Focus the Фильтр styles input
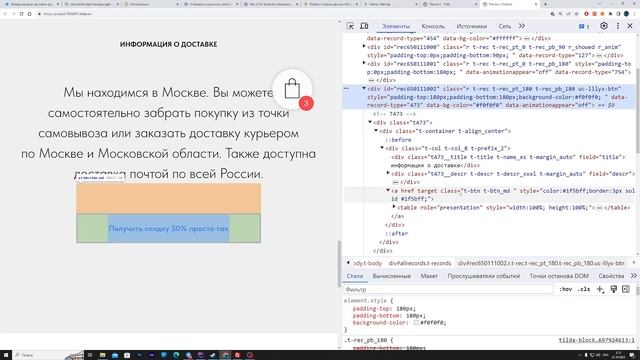This screenshot has width=640, height=360. (x=448, y=289)
